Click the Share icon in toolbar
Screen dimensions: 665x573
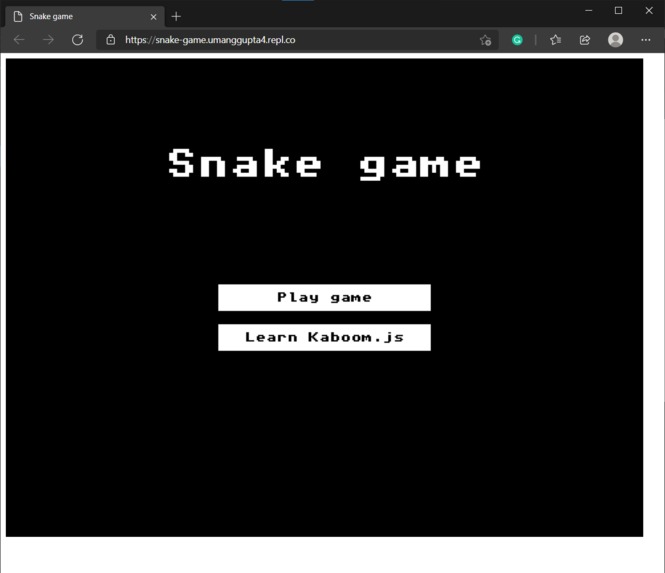(x=585, y=40)
